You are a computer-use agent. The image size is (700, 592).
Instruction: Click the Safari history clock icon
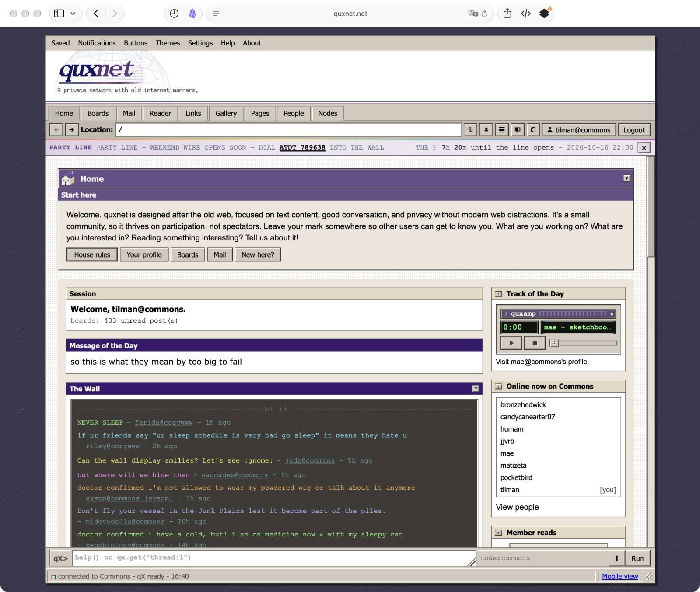coord(174,14)
